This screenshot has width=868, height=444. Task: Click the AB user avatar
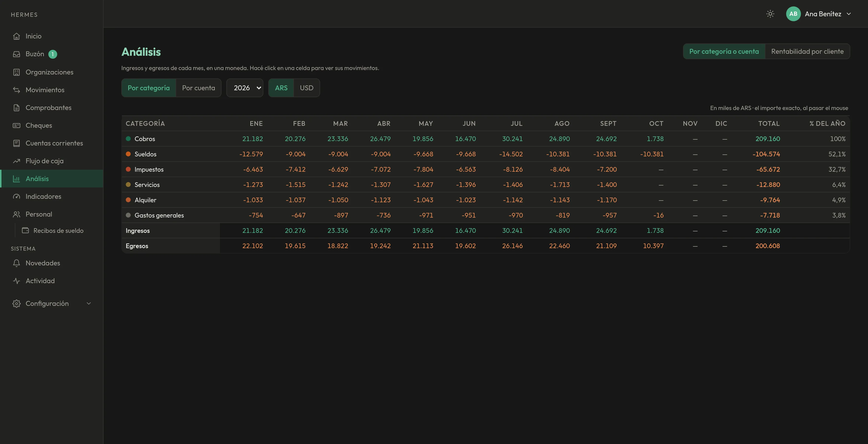point(793,14)
